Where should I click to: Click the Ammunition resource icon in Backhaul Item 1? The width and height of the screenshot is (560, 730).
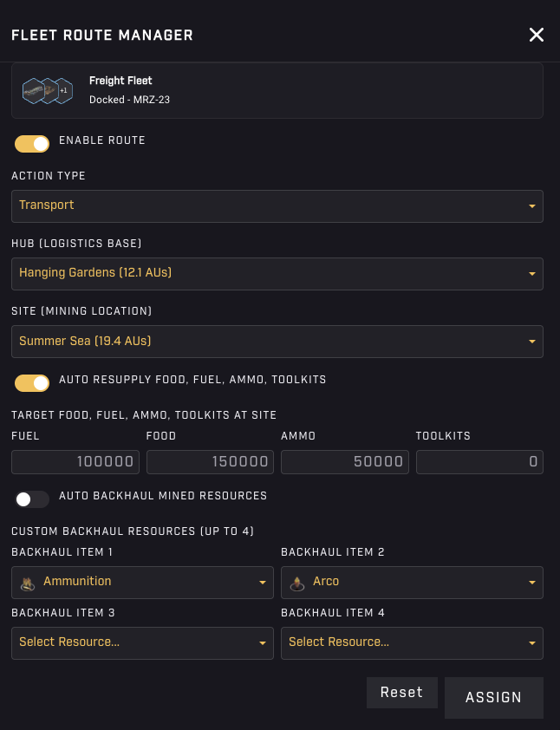[27, 582]
